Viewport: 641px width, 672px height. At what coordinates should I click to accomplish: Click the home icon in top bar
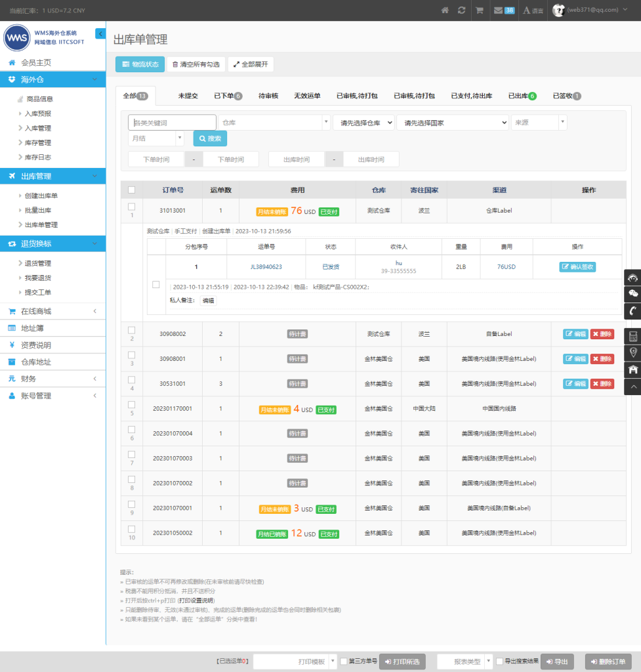tap(445, 10)
